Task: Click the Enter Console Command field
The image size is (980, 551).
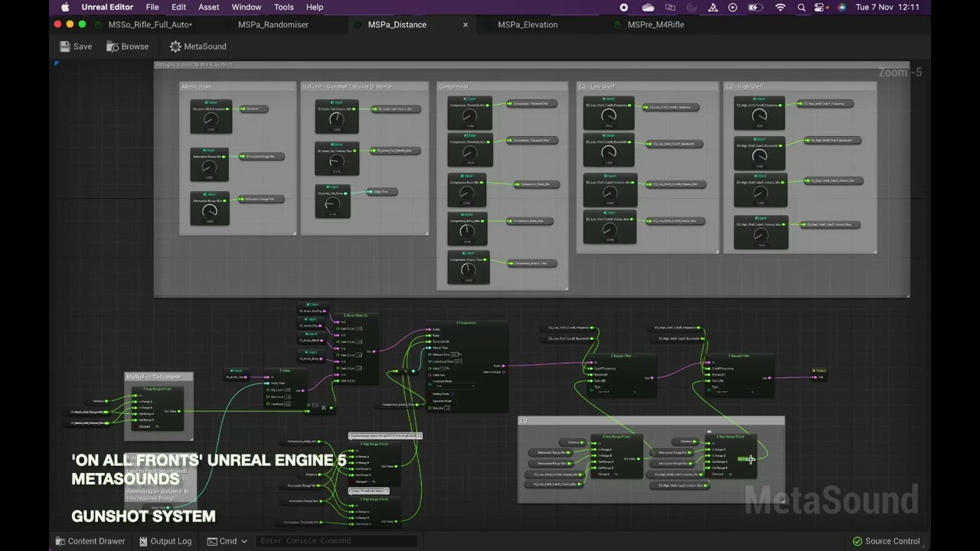Action: point(335,541)
